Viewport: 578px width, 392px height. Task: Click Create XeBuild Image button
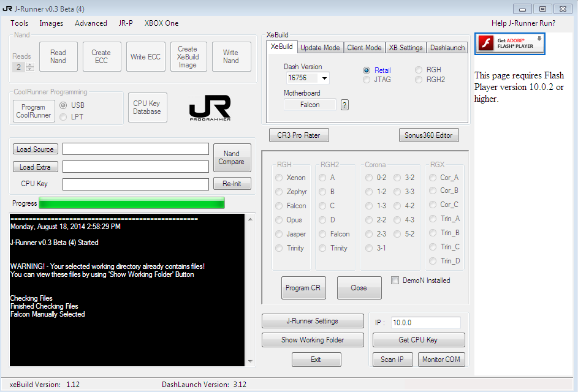click(x=188, y=57)
